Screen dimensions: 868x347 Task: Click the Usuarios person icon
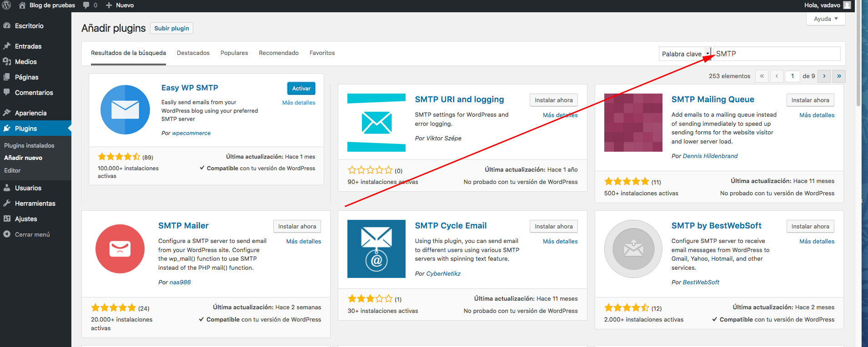pos(7,188)
